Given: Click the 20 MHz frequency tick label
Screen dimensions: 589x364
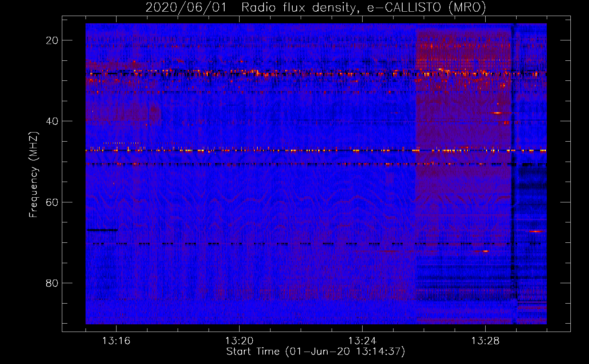Looking at the screenshot, I should point(52,40).
